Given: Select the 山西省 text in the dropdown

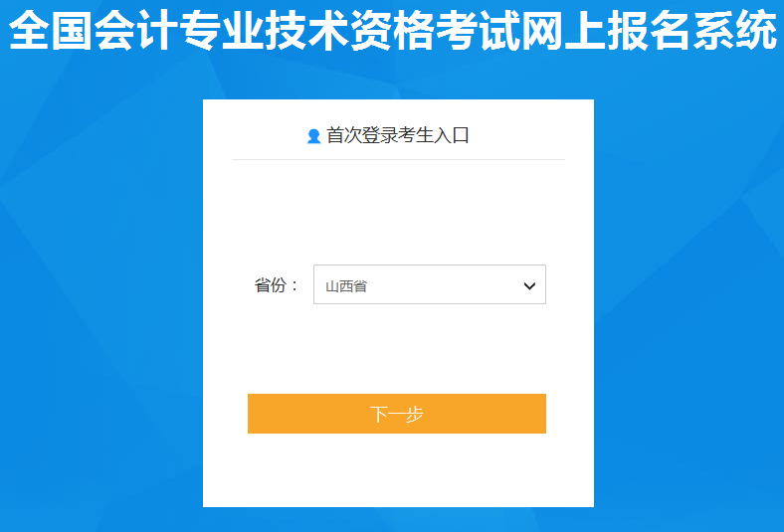Looking at the screenshot, I should click(346, 285).
